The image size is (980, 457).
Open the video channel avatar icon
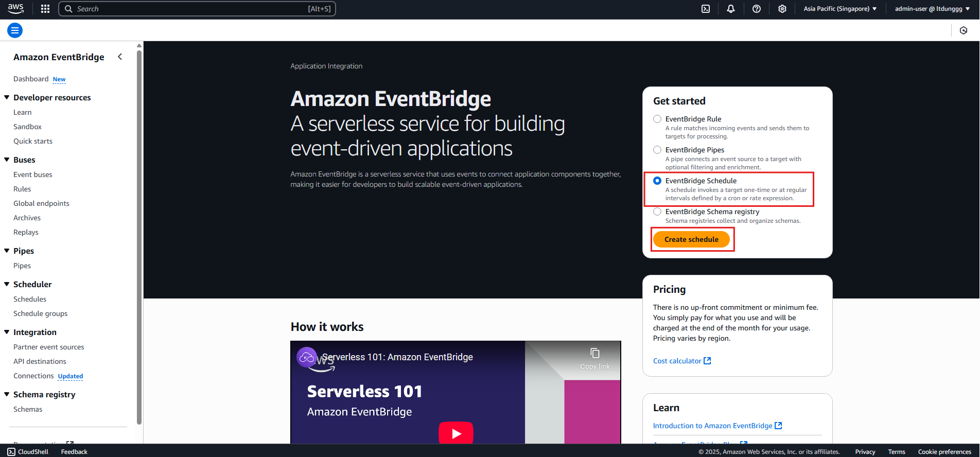[307, 357]
